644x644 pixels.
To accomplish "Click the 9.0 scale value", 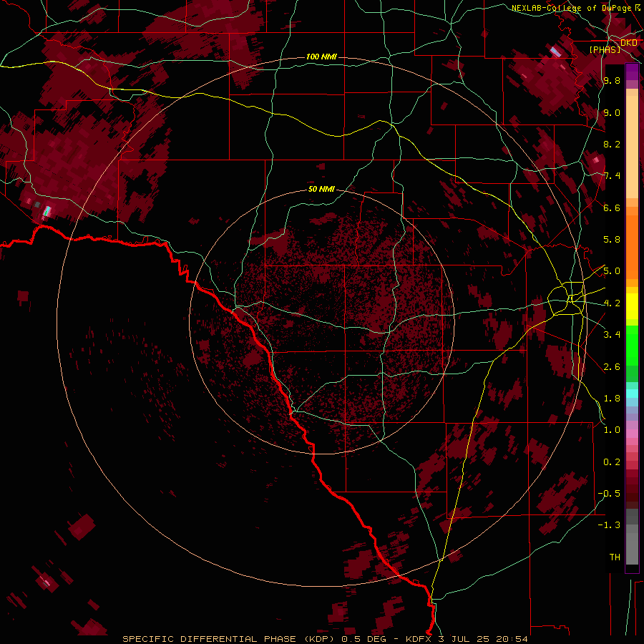I will [612, 112].
